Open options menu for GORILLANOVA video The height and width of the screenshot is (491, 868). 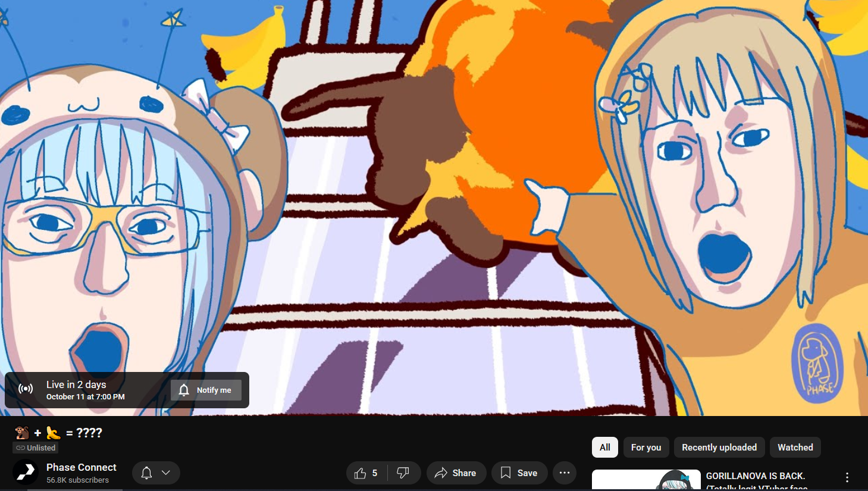pos(847,477)
